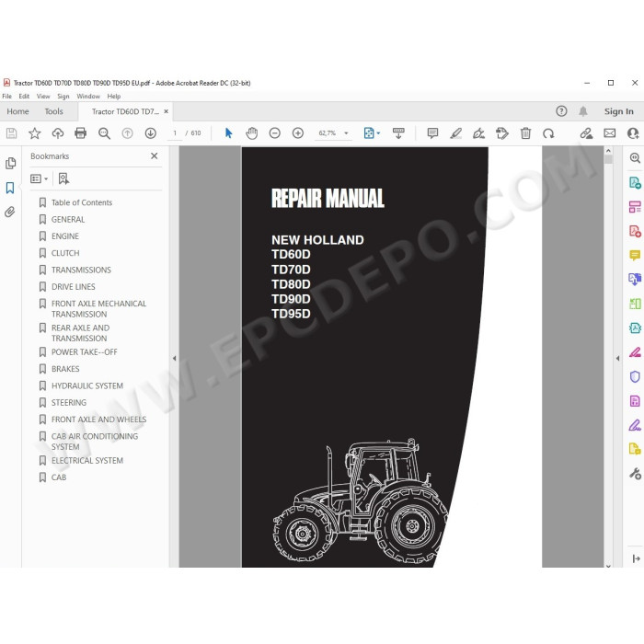This screenshot has width=644, height=644.
Task: Print the document with the printer icon
Action: pos(81,133)
